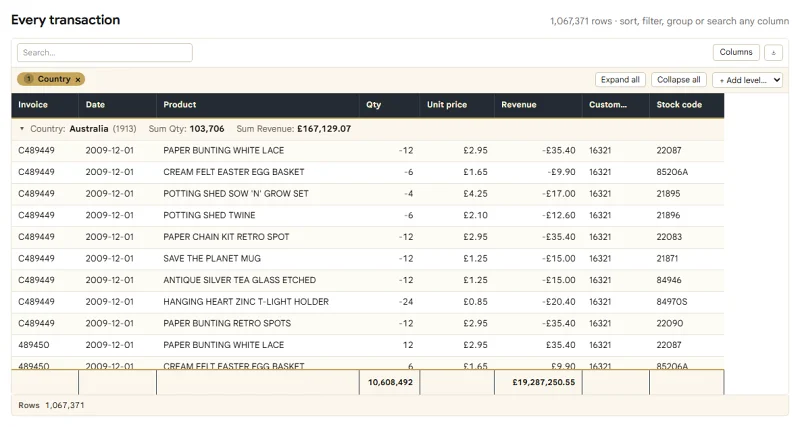Click the total revenue £19,287,250.55
This screenshot has height=427, width=800.
[543, 382]
